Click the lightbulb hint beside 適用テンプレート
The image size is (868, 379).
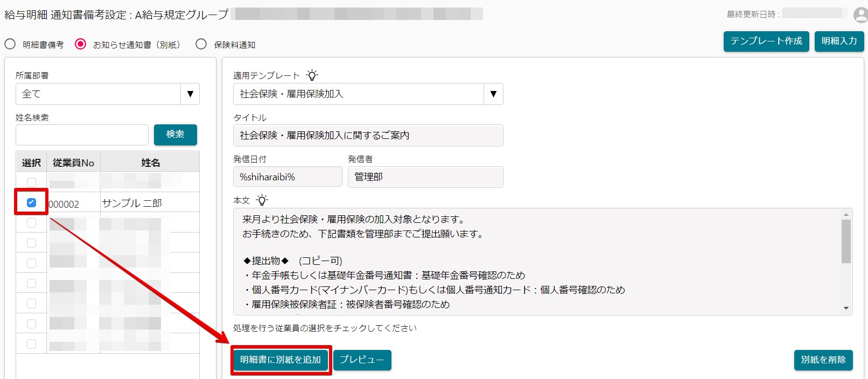[x=312, y=75]
